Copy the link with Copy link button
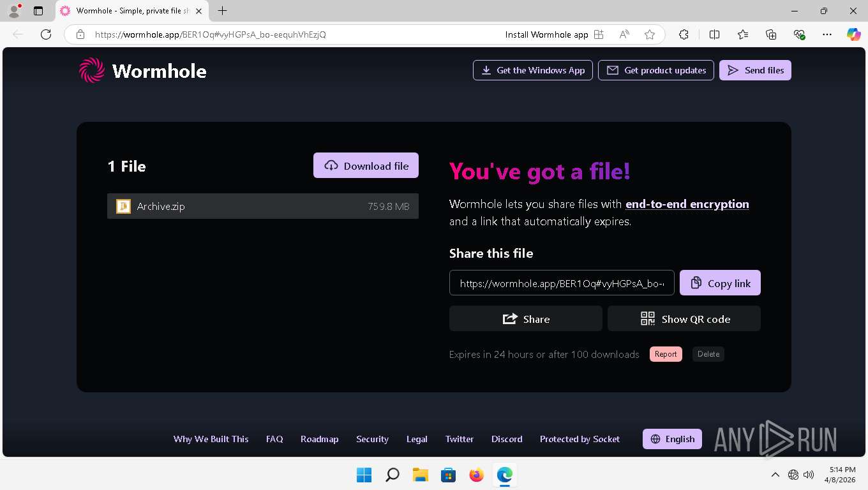This screenshot has width=868, height=490. pyautogui.click(x=720, y=283)
